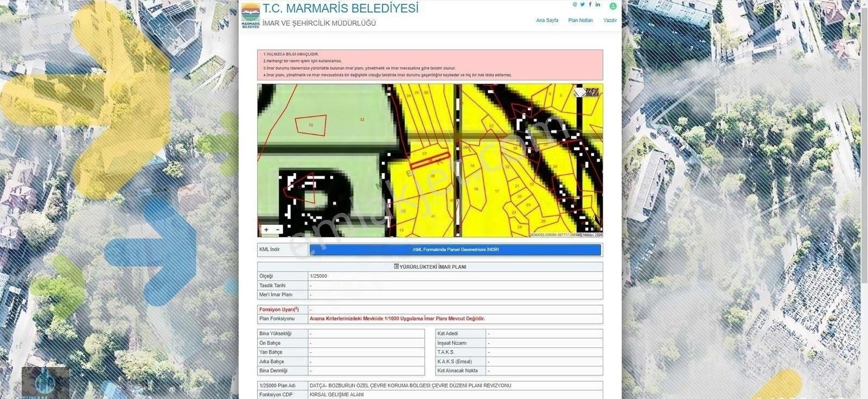Select the scale value 1/25000

(318, 276)
